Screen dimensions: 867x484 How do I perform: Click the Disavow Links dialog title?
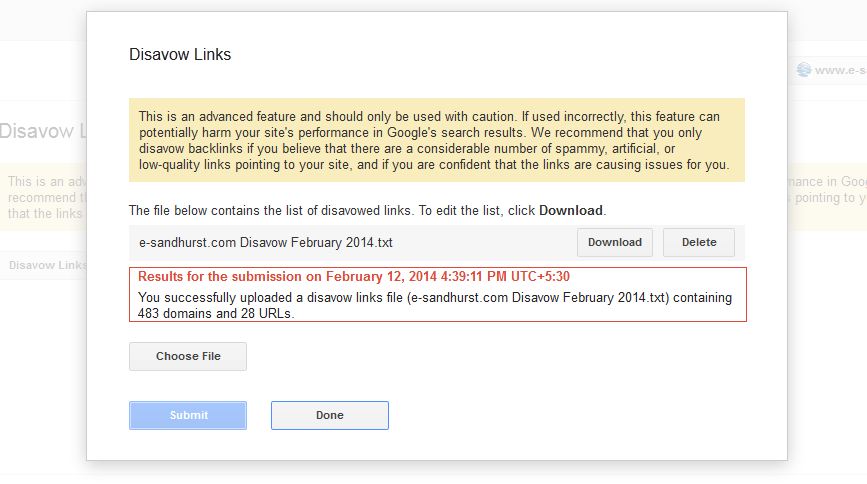click(180, 54)
